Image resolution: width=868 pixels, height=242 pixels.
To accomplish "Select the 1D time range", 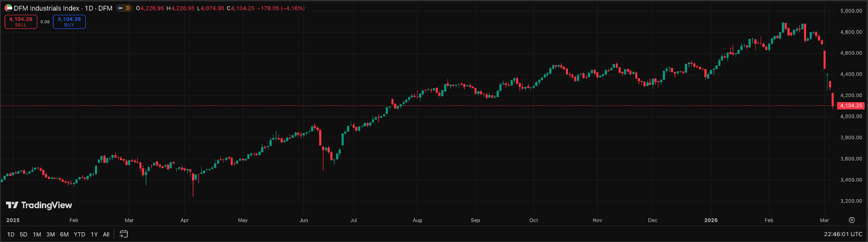I will click(x=11, y=234).
